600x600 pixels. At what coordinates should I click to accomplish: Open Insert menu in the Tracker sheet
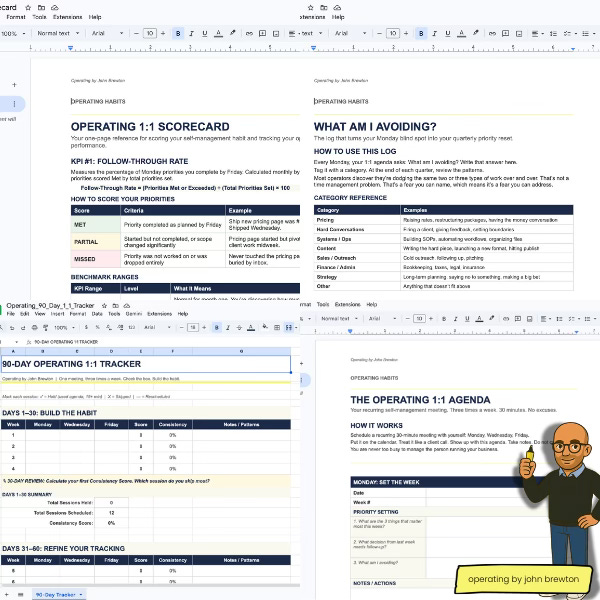[57, 314]
